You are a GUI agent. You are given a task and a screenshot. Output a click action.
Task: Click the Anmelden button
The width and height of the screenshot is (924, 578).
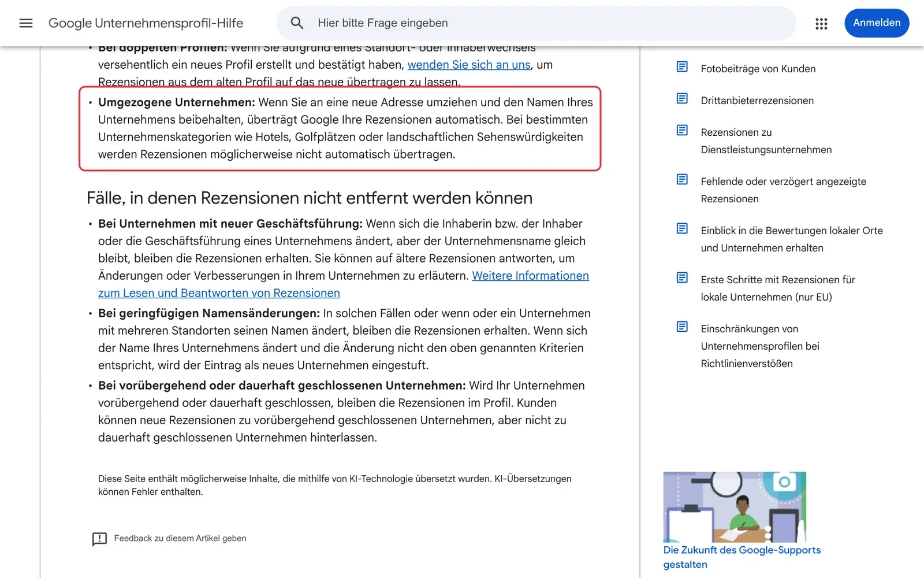(877, 23)
